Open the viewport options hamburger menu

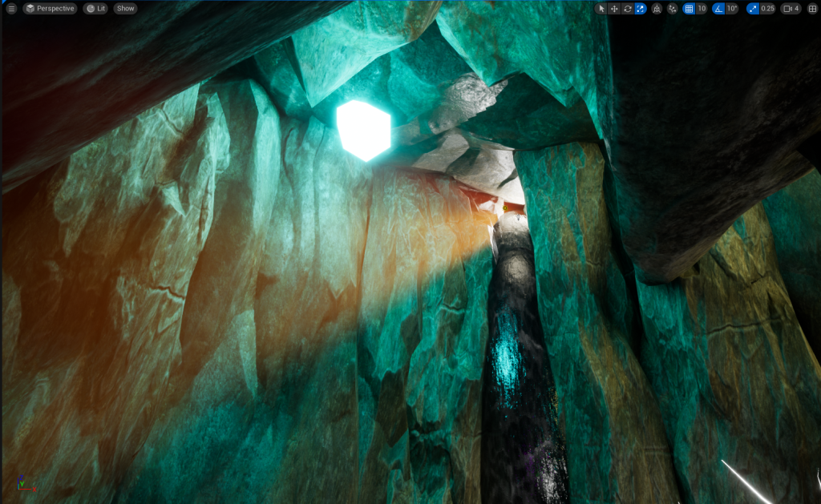click(11, 9)
